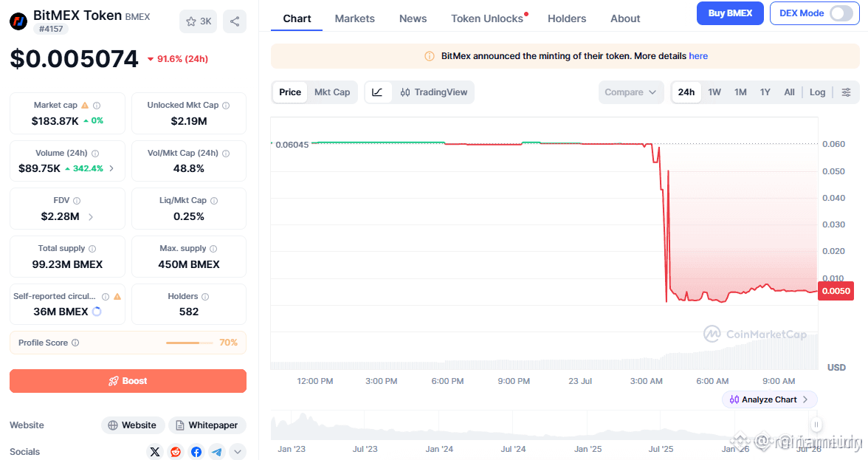Open the Volume (24h) info icon
Screen dimensions: 868x460
pos(95,154)
